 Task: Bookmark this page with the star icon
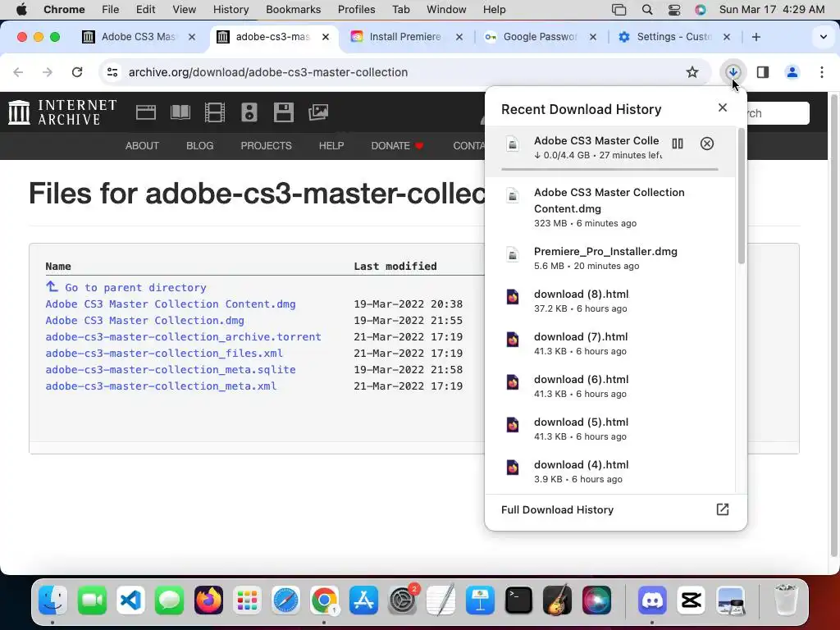click(x=692, y=72)
